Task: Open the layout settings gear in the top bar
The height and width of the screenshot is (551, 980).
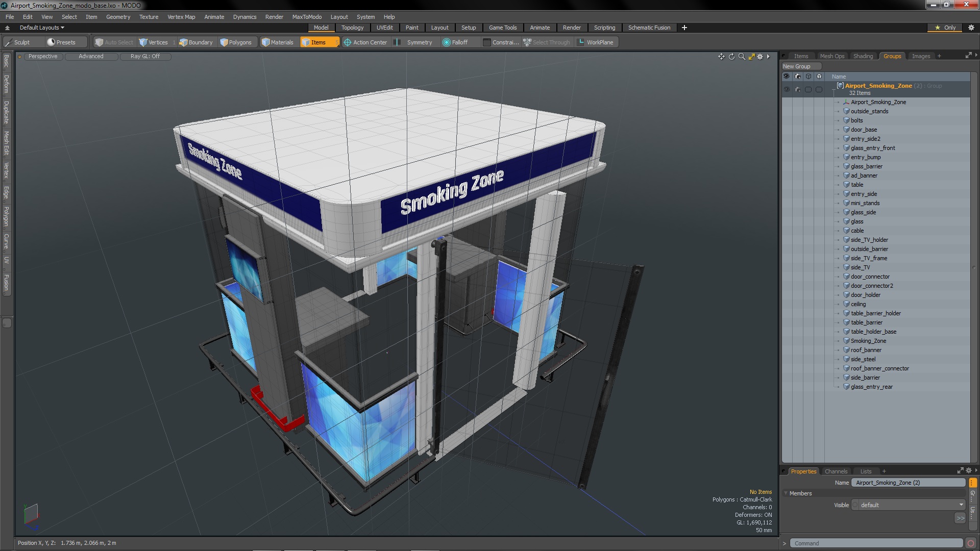Action: click(x=971, y=28)
